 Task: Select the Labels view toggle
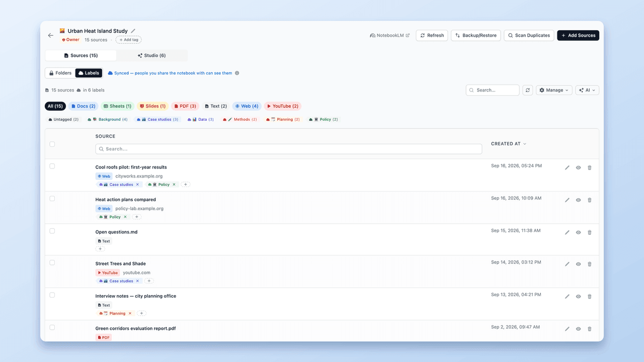point(89,73)
